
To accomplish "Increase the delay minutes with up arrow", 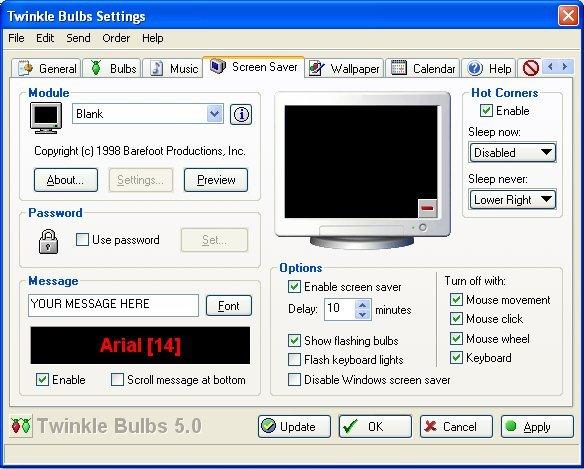I will click(x=363, y=305).
